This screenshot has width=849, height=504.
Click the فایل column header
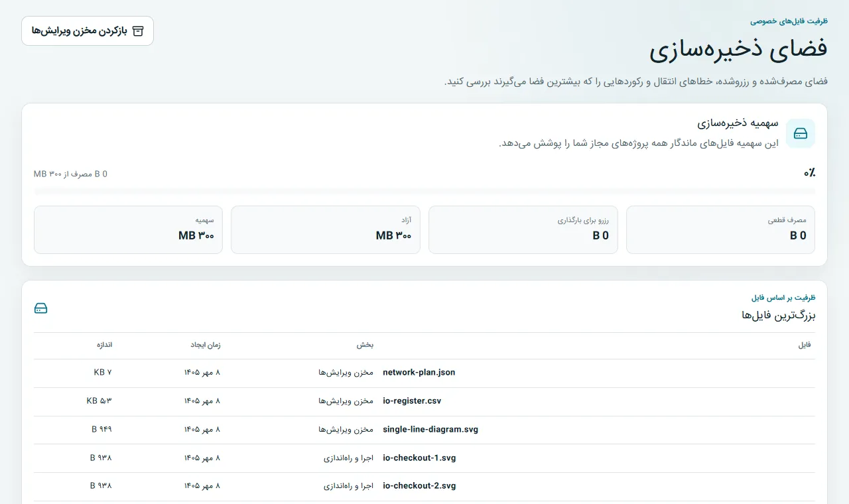click(x=804, y=345)
